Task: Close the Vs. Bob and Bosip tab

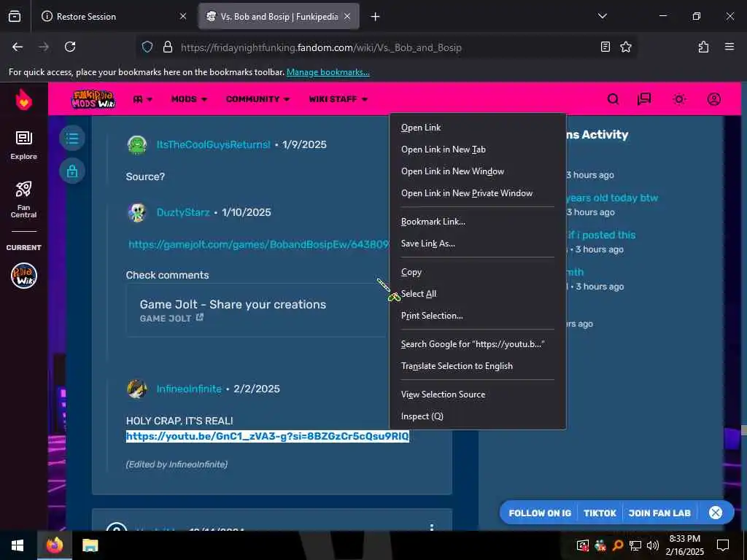Action: (x=347, y=16)
